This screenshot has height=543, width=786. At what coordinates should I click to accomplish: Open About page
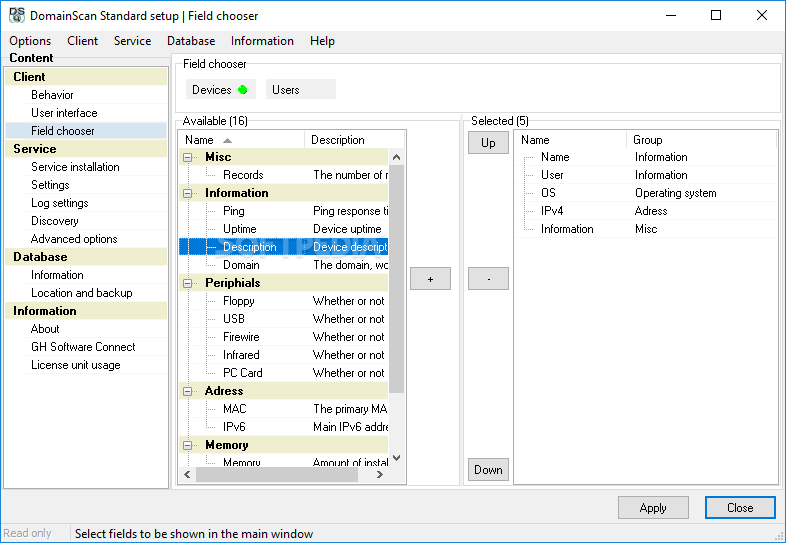(45, 329)
